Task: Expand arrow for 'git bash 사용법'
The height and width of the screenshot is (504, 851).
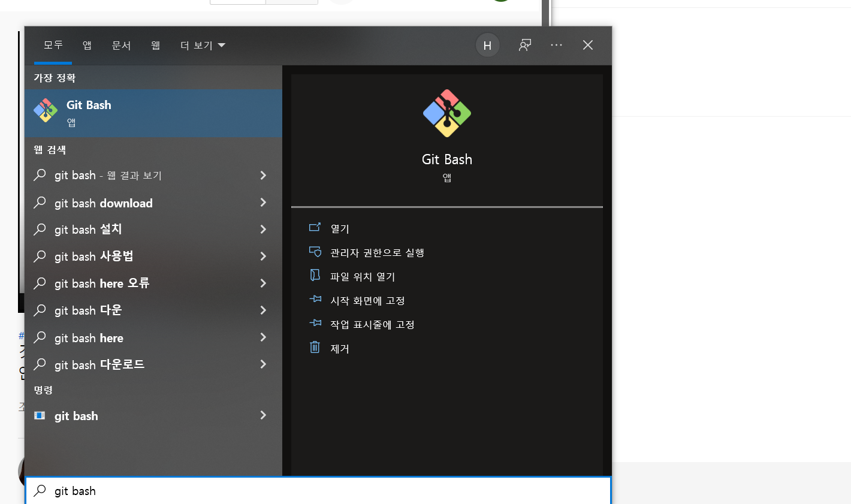Action: click(263, 256)
